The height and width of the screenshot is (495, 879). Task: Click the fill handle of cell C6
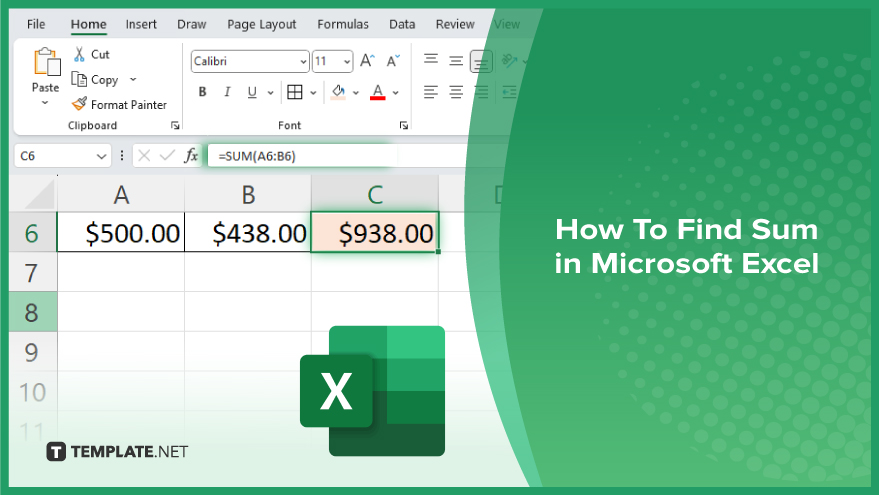point(438,252)
